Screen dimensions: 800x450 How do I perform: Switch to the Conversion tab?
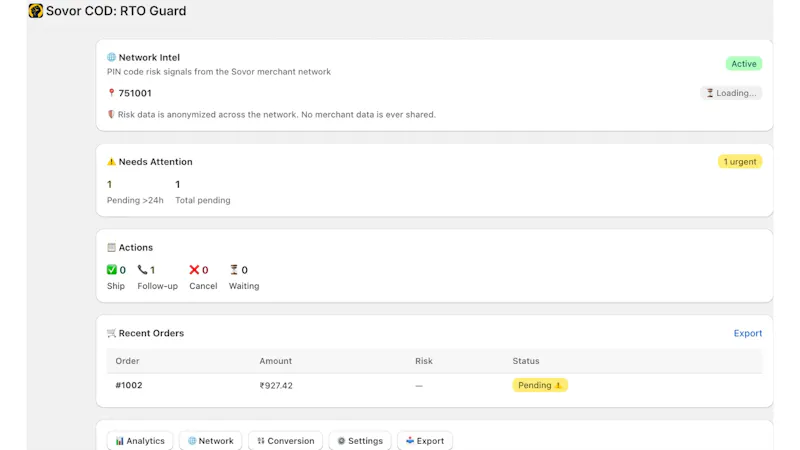[x=285, y=441]
